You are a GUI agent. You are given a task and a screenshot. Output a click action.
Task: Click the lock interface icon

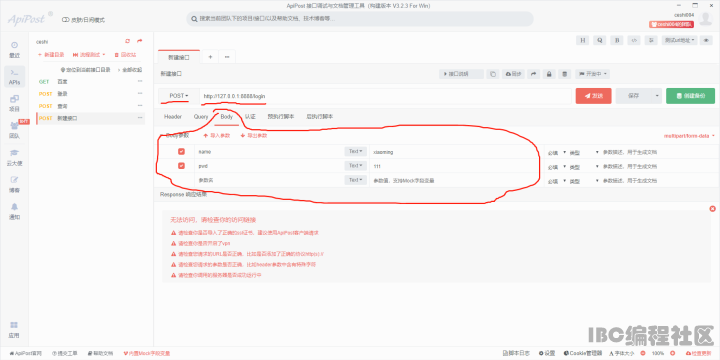point(549,74)
